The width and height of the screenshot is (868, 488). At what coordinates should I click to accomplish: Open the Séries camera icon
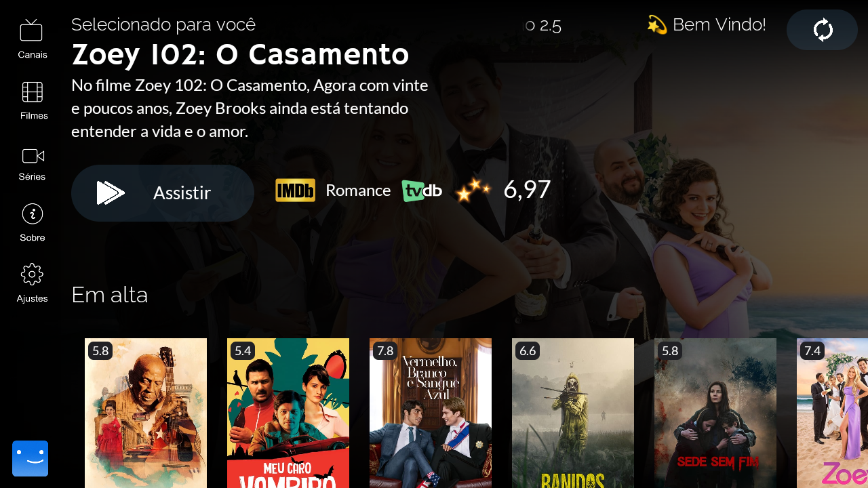click(33, 156)
